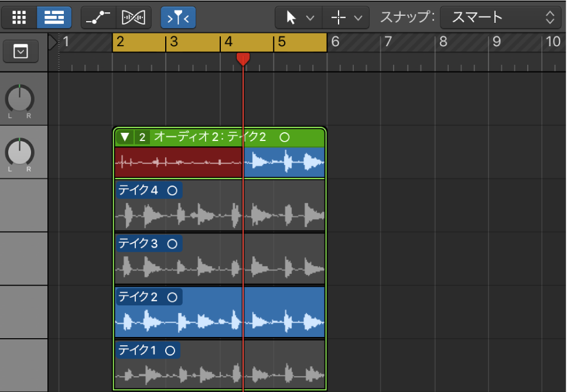Click the playhead marker in the ruler
The width and height of the screenshot is (567, 392).
click(x=244, y=59)
